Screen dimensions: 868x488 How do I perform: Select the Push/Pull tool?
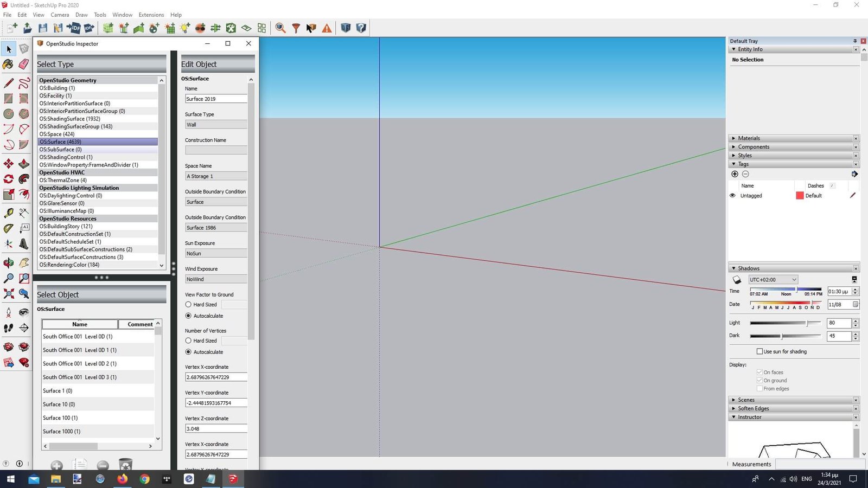[x=24, y=163]
